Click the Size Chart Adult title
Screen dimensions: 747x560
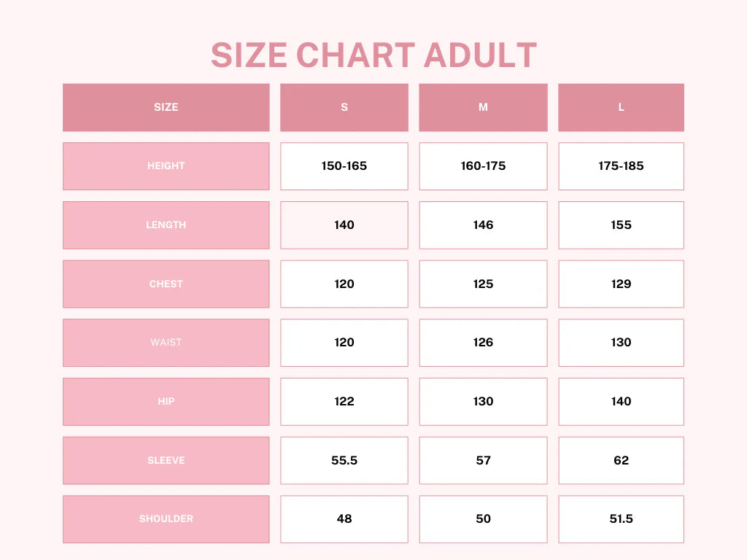point(373,56)
